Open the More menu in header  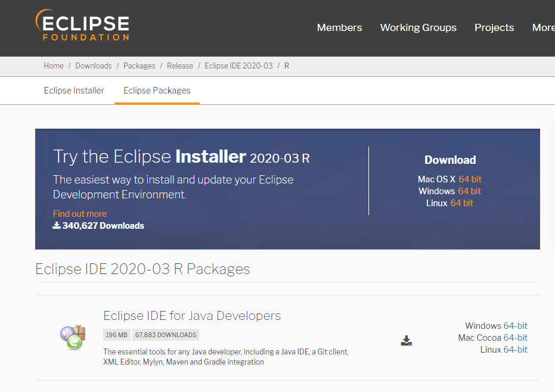point(543,27)
